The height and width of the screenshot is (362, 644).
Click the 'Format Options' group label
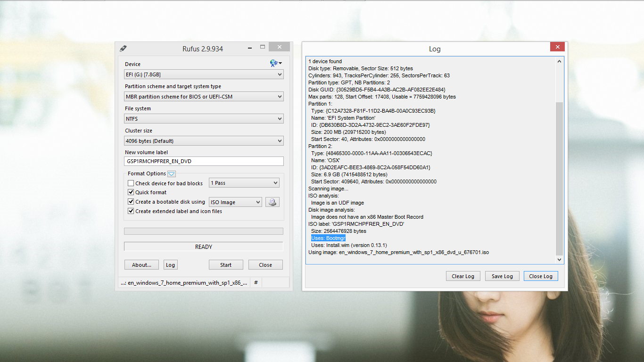(x=147, y=173)
